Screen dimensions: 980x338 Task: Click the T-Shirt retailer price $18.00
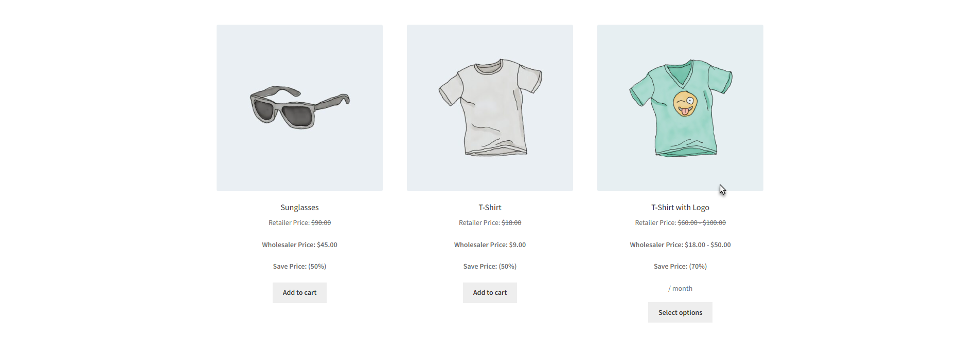click(x=511, y=223)
